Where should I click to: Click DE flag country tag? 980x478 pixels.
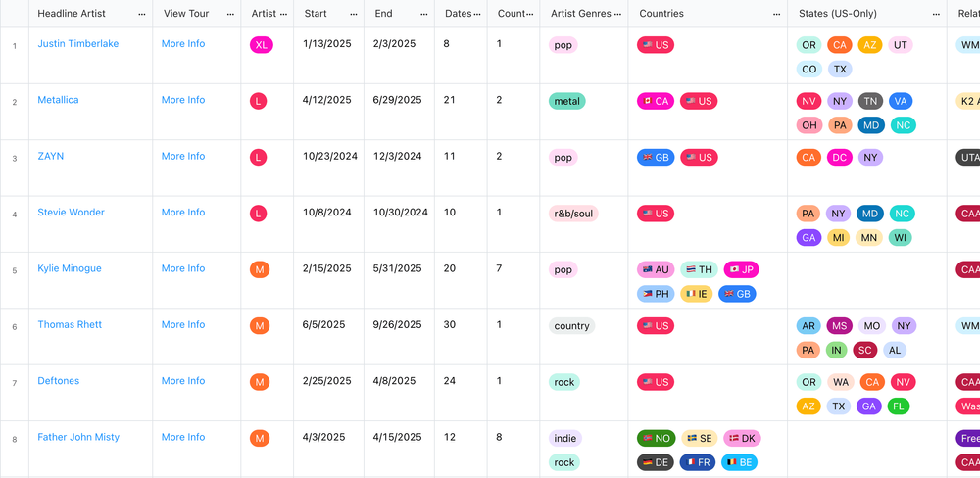[x=656, y=462]
